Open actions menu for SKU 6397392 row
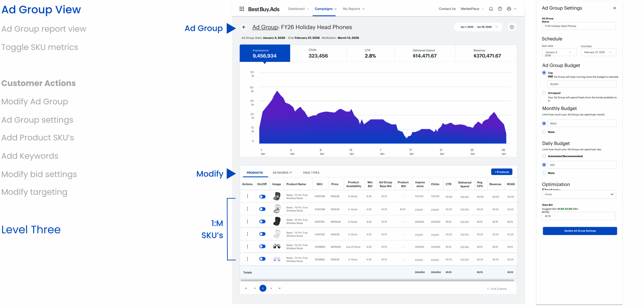Image resolution: width=644 pixels, height=306 pixels. point(247,234)
